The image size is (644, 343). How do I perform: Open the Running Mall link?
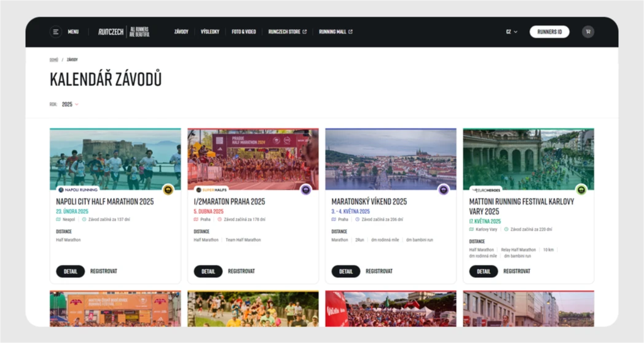(x=336, y=31)
